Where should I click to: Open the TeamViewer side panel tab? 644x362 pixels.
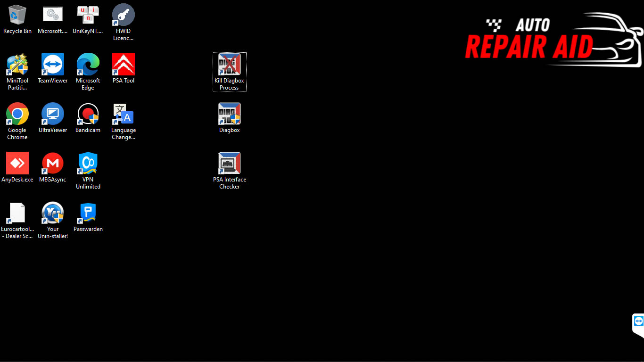click(638, 325)
